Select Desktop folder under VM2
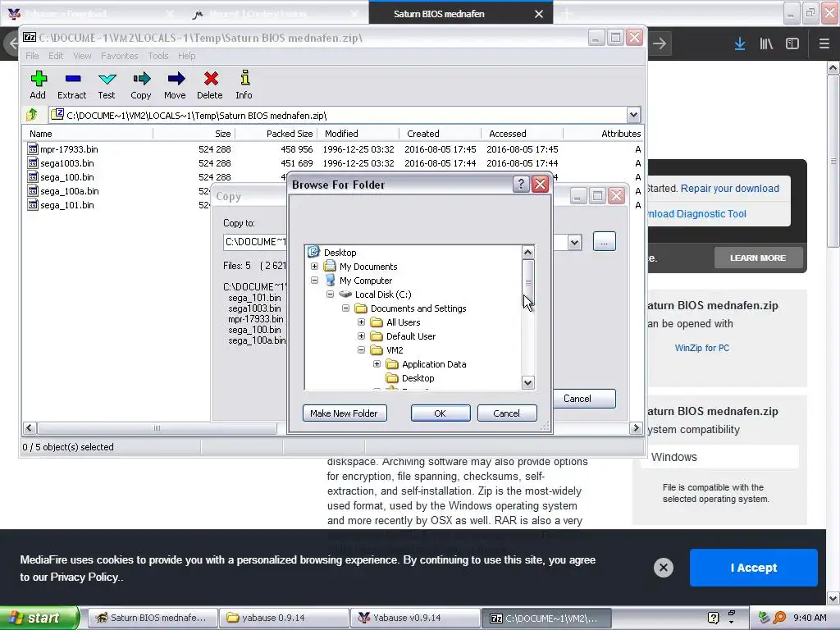 pyautogui.click(x=418, y=377)
